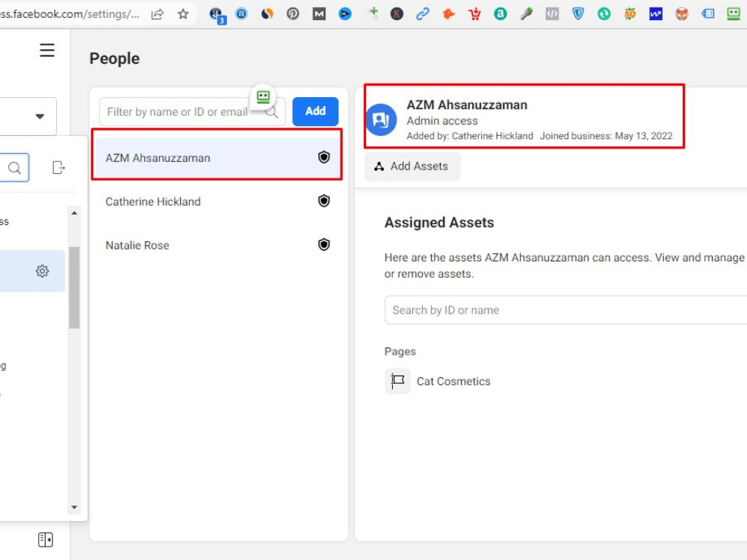Click the green robot extension in toolbar
This screenshot has width=747, height=560.
(x=734, y=14)
